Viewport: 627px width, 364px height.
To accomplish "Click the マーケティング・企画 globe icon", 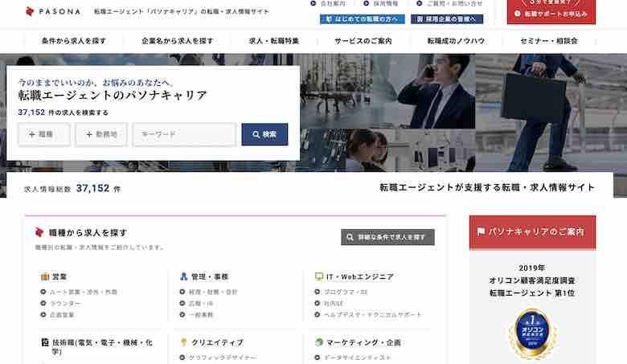I will tap(318, 342).
